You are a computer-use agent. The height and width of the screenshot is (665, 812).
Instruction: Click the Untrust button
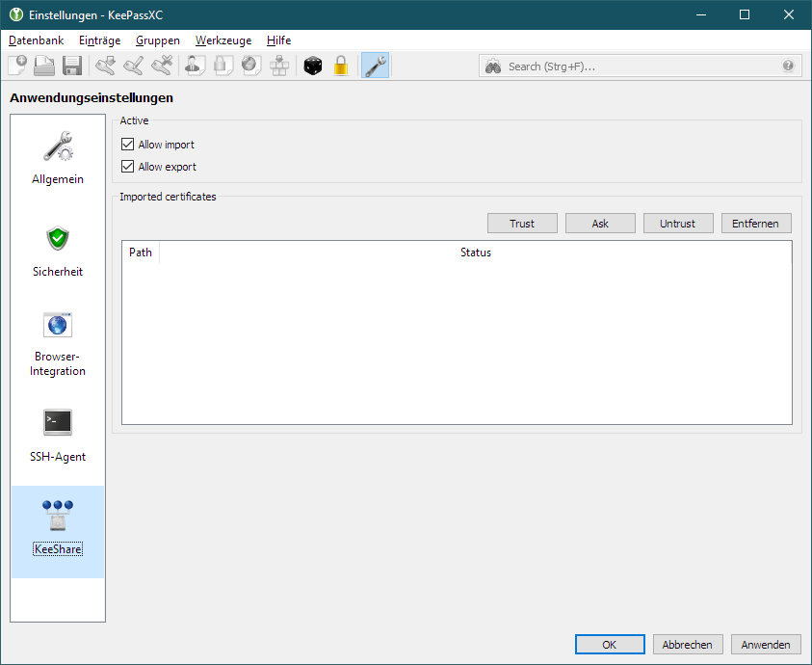[x=678, y=224]
